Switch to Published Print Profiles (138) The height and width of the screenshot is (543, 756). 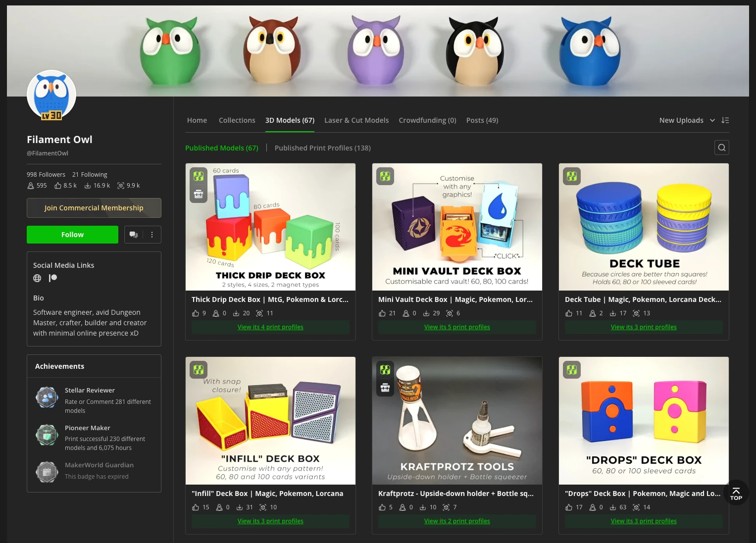(322, 148)
